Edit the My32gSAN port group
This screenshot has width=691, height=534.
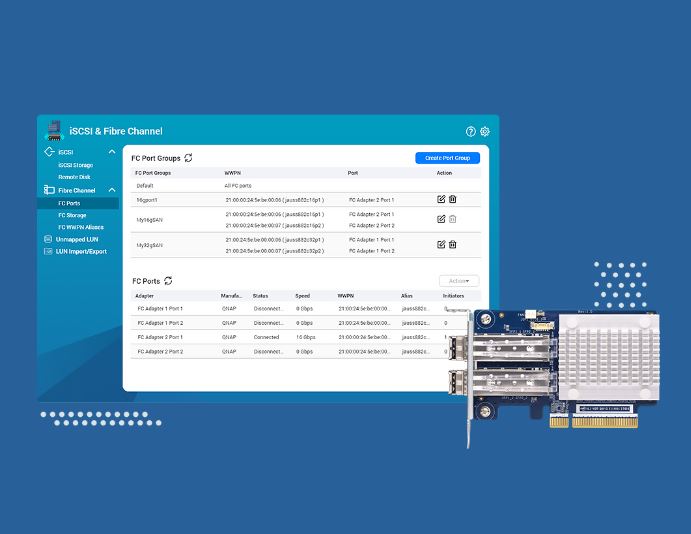point(441,244)
